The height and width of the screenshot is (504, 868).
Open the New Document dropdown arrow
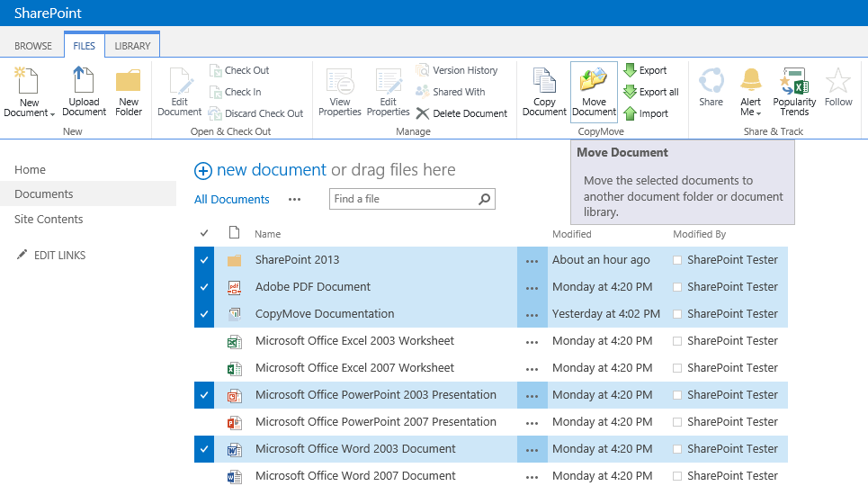pos(52,114)
